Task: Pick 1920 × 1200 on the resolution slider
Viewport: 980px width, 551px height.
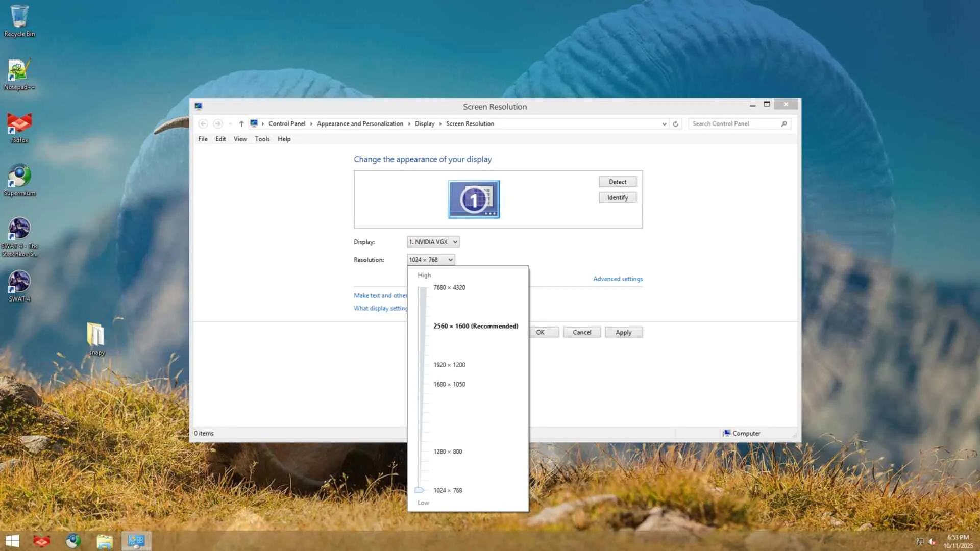Action: point(449,365)
